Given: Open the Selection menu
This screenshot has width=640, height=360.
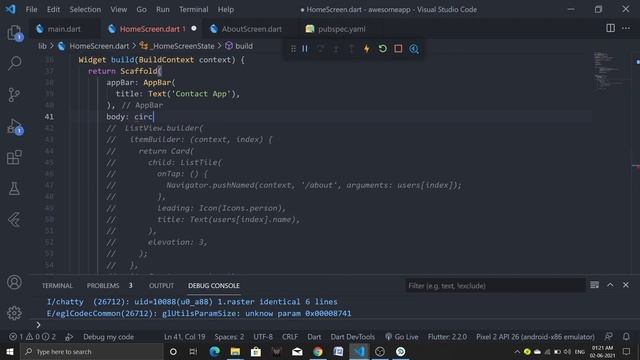Looking at the screenshot, I should (x=85, y=9).
